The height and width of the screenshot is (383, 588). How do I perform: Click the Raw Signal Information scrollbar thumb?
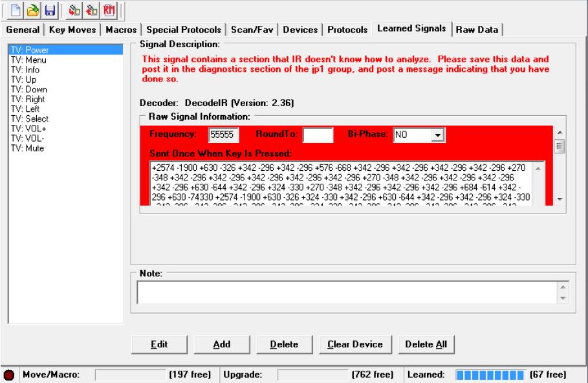click(560, 146)
